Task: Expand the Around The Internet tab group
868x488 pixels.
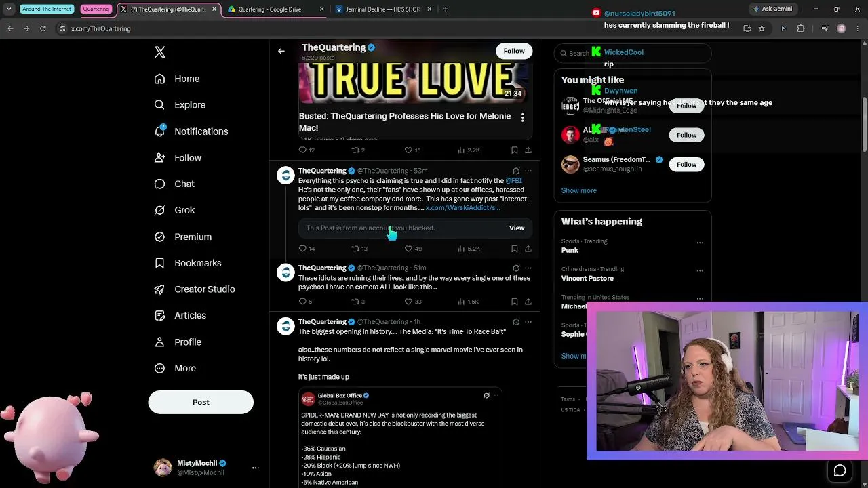Action: click(47, 9)
